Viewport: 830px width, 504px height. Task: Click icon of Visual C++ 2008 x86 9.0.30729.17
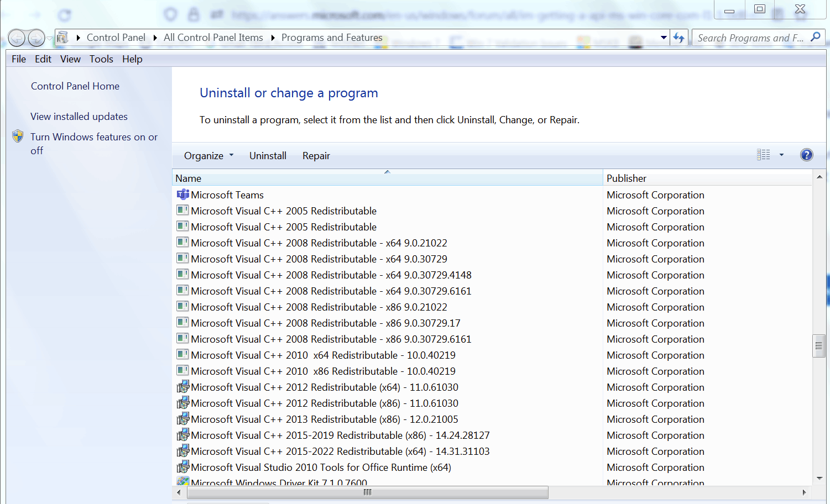tap(183, 322)
